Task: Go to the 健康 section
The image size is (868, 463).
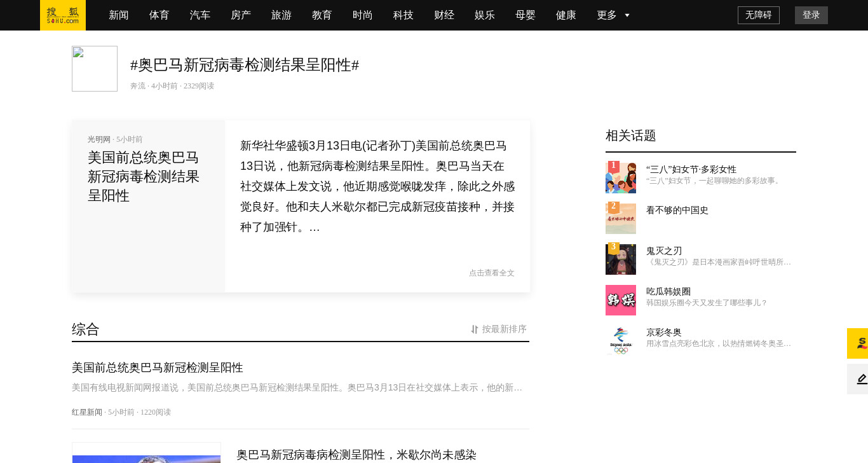Action: tap(566, 15)
